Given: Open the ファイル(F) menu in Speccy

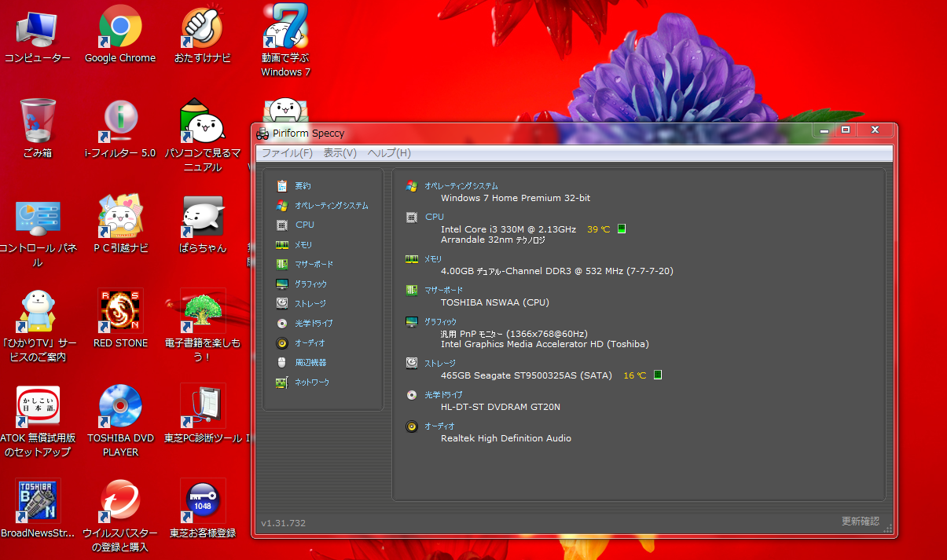Looking at the screenshot, I should pos(287,153).
